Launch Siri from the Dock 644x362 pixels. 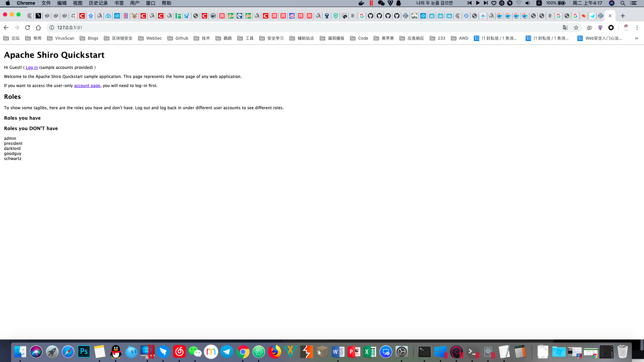click(x=36, y=352)
